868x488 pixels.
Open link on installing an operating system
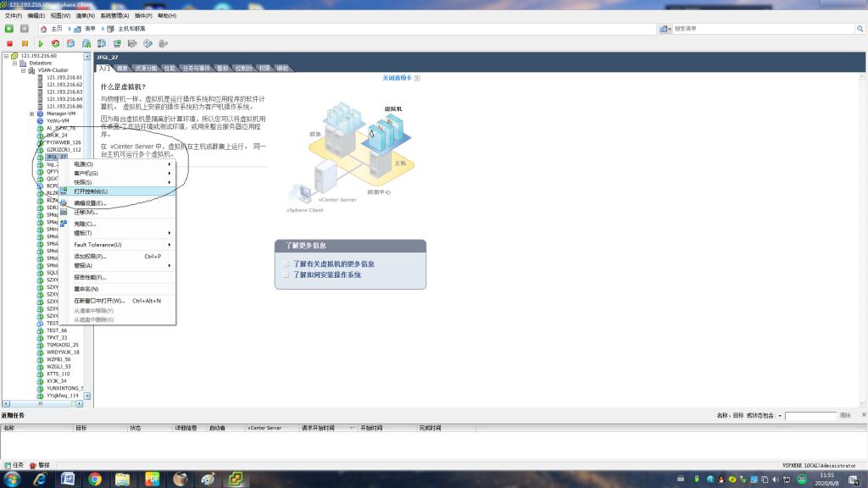[327, 274]
